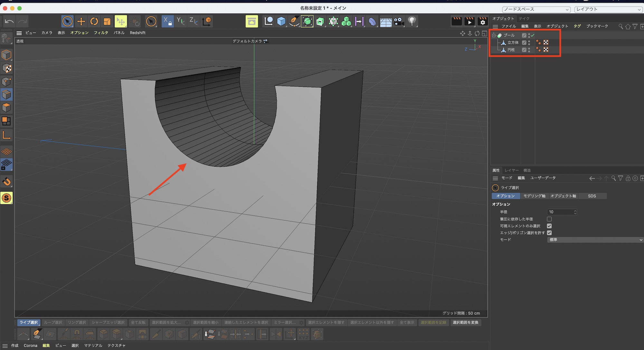Open the Redshift menu
Image resolution: width=644 pixels, height=350 pixels.
pos(137,33)
